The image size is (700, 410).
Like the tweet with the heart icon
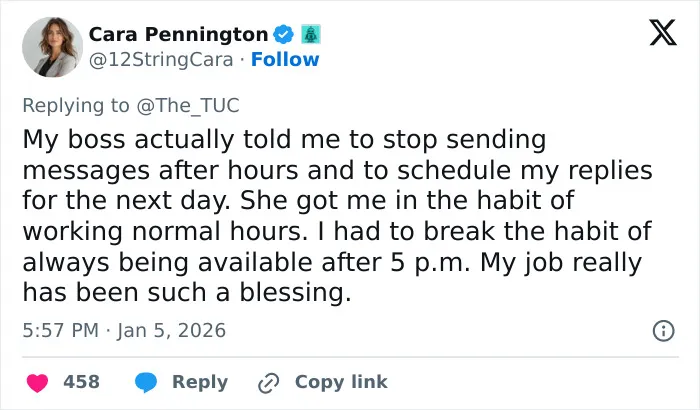(38, 382)
